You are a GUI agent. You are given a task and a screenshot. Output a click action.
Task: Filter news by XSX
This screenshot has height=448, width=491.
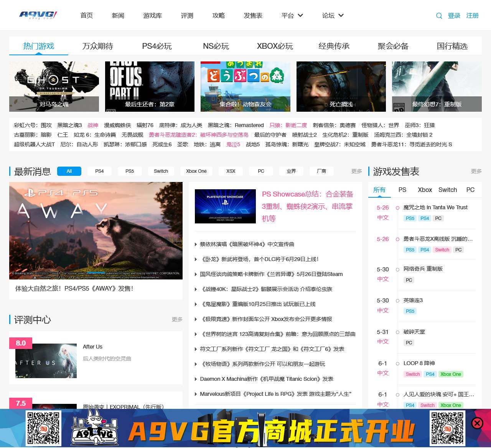pyautogui.click(x=231, y=171)
